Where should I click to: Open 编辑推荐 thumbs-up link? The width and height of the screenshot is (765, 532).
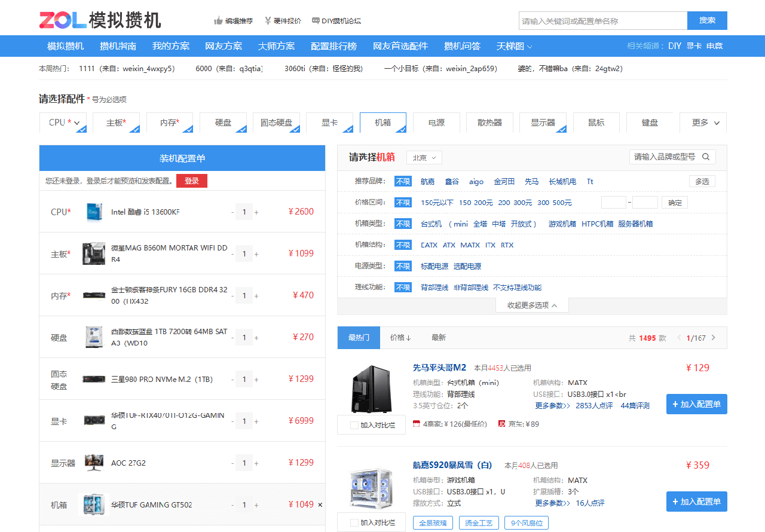coord(234,21)
